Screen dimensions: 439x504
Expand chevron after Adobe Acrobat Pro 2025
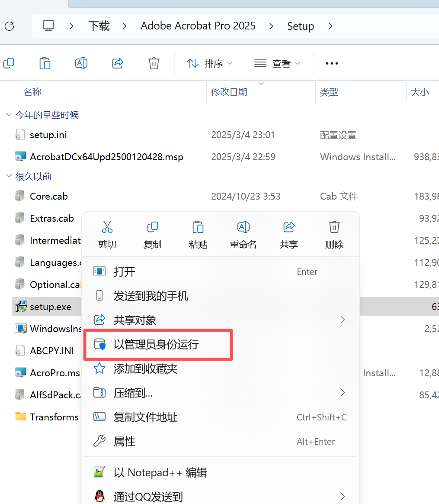coord(271,26)
